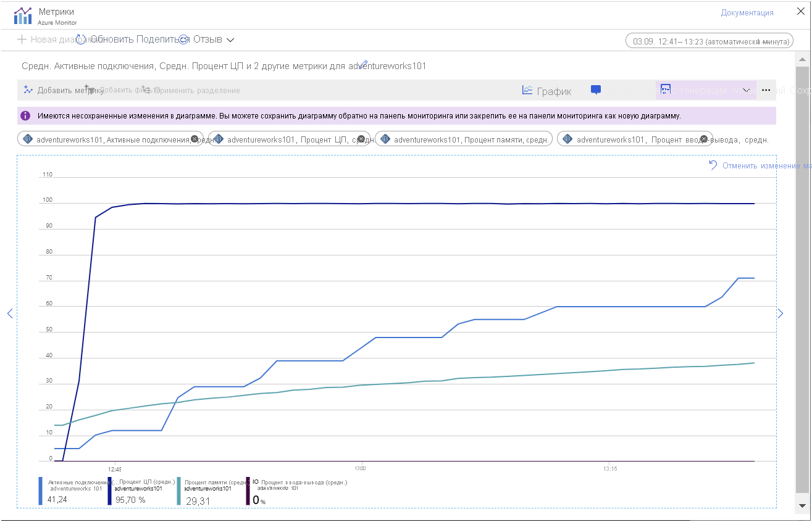Click the plus icon for Новая диаграмма
This screenshot has width=812, height=522.
tap(22, 39)
